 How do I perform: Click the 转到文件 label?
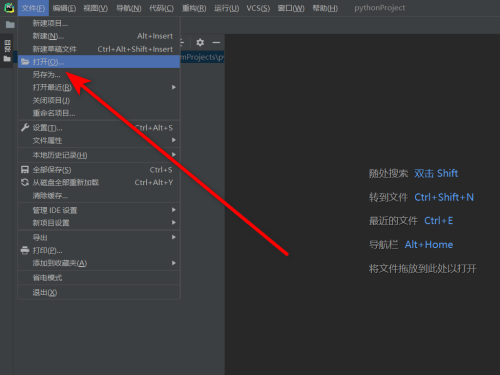[388, 197]
